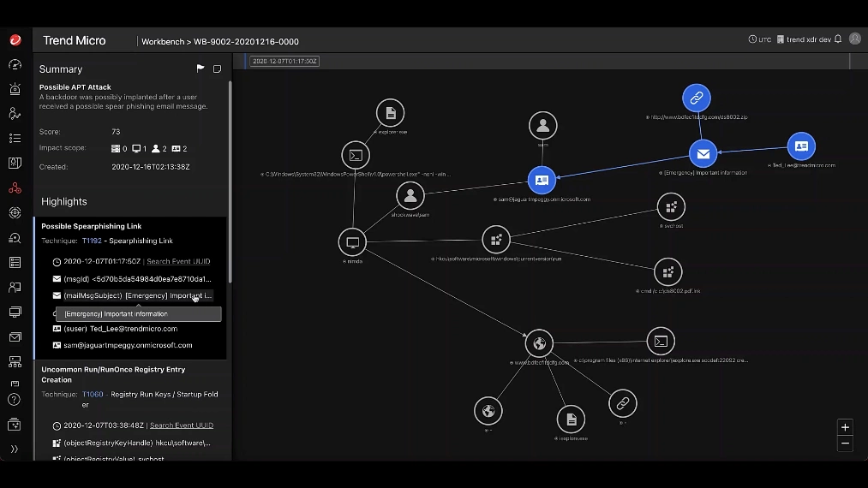Open the help question mark icon

point(15,400)
